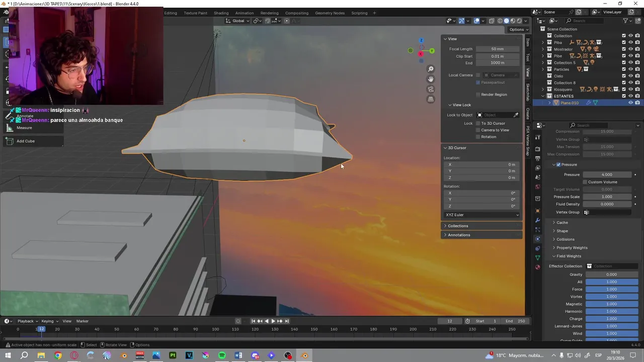Uncheck exclude checkbox for Piba collection
Screen dimensions: 644x362
point(624,42)
